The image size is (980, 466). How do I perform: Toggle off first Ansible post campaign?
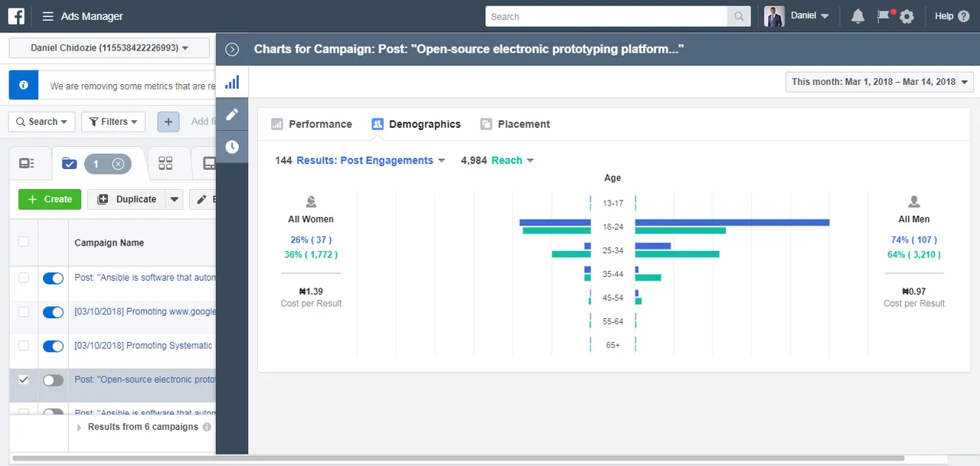click(53, 279)
